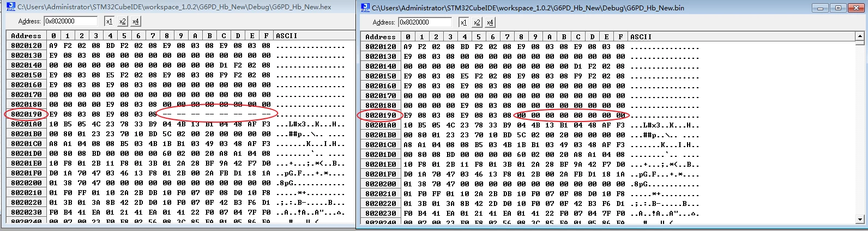This screenshot has height=231, width=868.
Task: Select address row 8020220 in .hex window
Action: pos(26,202)
